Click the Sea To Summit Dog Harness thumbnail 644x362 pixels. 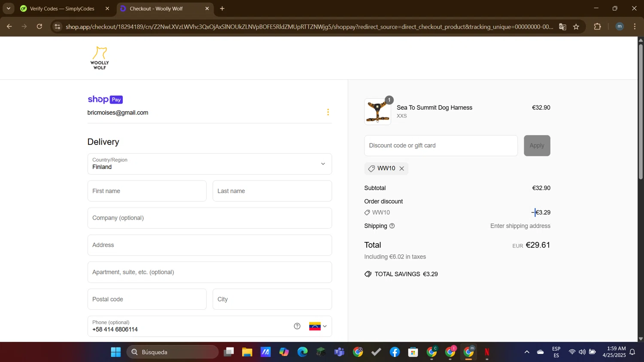(378, 112)
